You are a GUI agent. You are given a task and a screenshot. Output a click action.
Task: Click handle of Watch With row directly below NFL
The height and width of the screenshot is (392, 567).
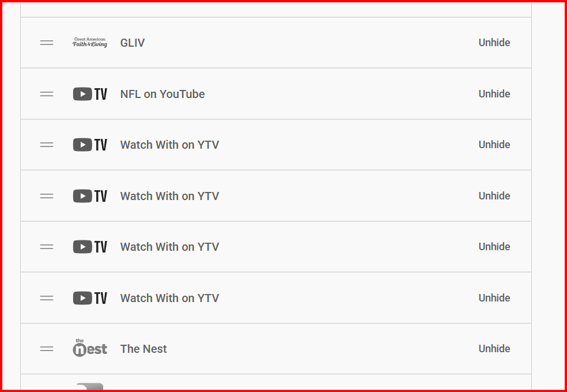pos(47,145)
